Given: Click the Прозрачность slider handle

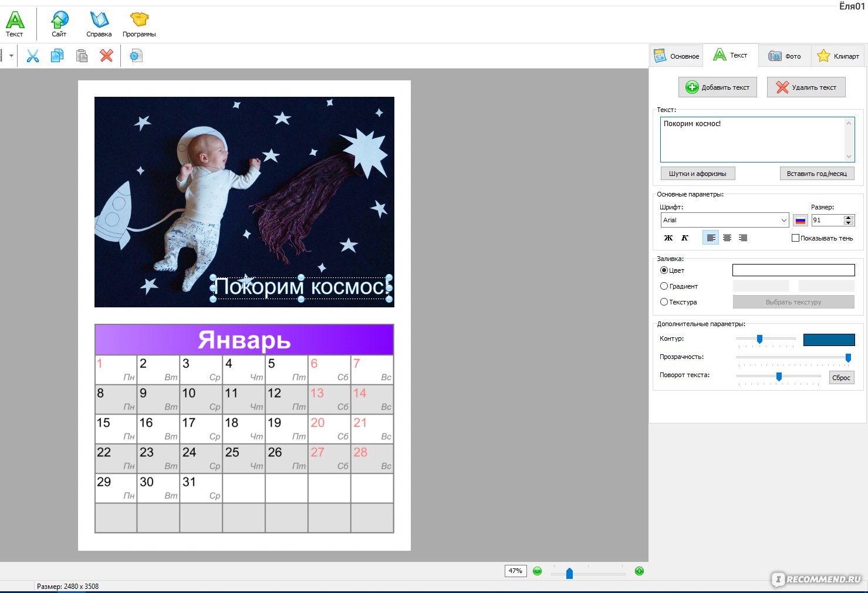Looking at the screenshot, I should coord(848,357).
